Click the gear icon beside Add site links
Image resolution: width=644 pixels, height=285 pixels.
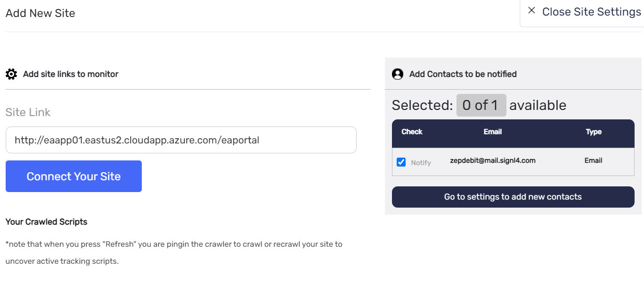[x=11, y=74]
